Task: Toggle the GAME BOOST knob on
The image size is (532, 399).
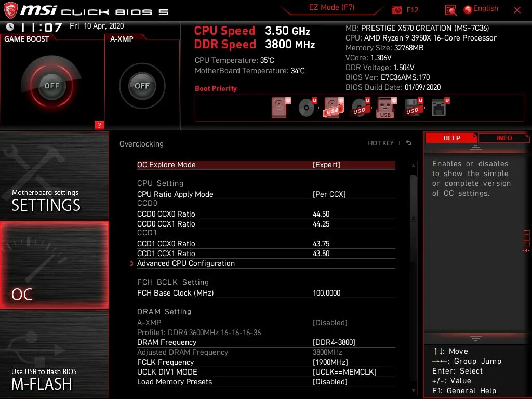Action: tap(51, 86)
